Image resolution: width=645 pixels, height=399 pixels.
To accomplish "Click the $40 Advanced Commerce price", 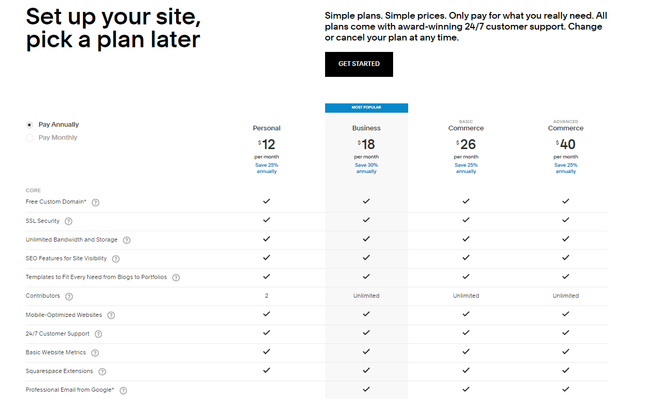I will (566, 144).
